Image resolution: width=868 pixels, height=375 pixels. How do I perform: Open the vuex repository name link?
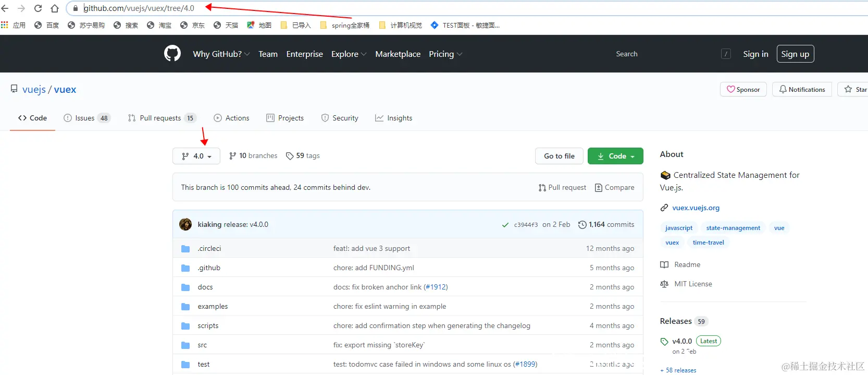click(x=65, y=90)
